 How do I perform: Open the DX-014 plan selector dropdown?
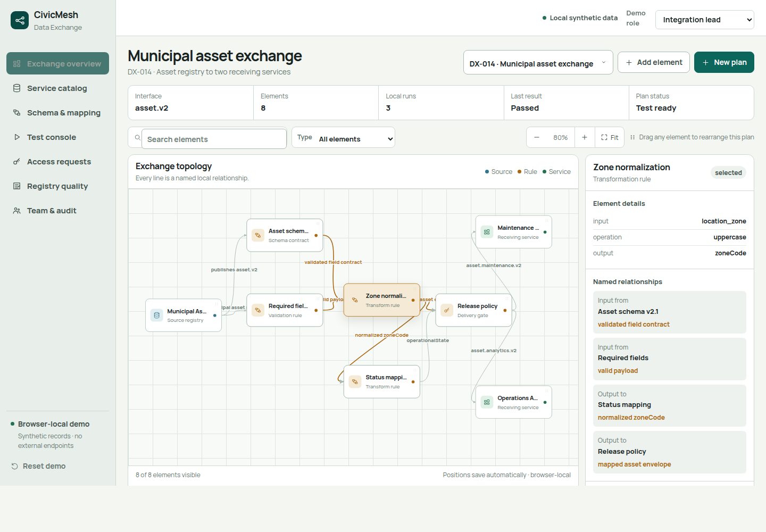tap(538, 62)
